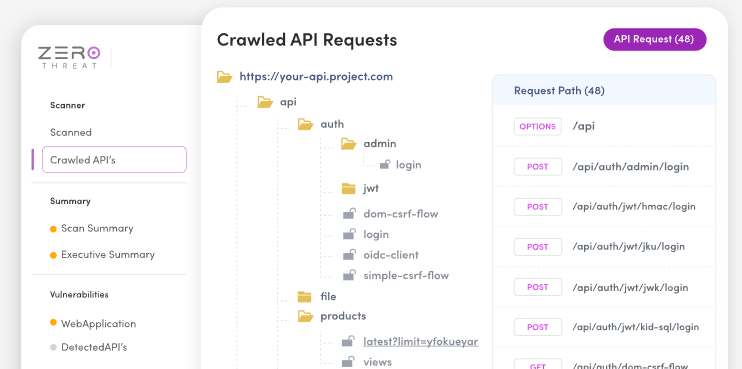Viewport: 742px width, 369px height.
Task: Select oidc-client tree item
Action: click(x=391, y=255)
